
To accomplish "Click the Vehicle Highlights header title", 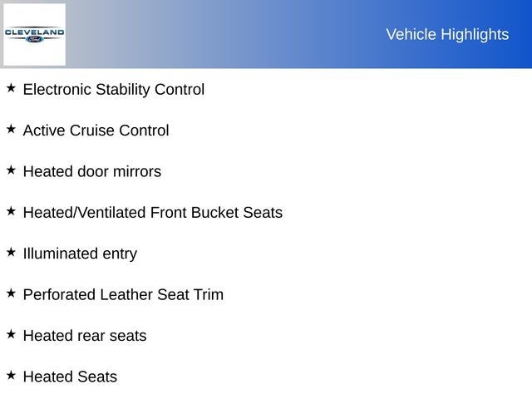I will pyautogui.click(x=447, y=34).
